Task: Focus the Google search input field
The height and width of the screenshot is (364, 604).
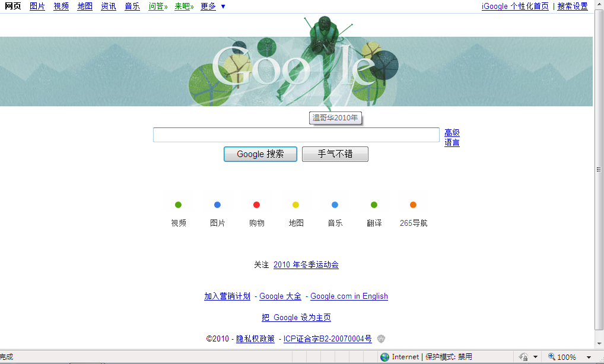Action: pyautogui.click(x=296, y=135)
